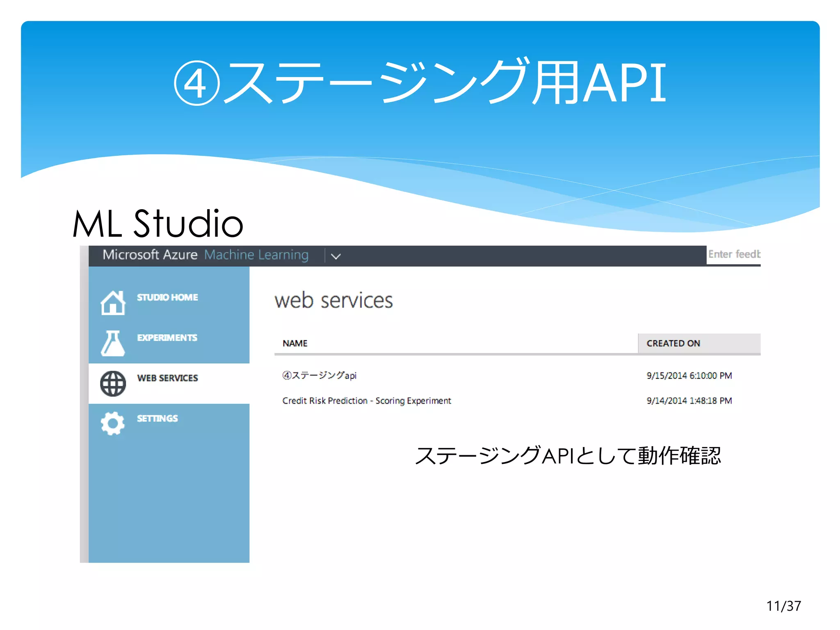
Task: Focus the Enter feedback input field
Action: coord(734,255)
